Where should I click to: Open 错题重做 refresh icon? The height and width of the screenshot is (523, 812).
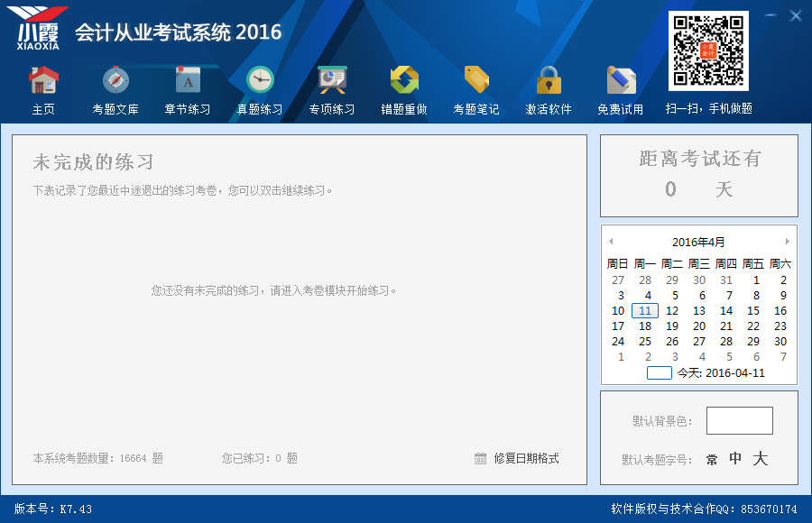coord(404,80)
